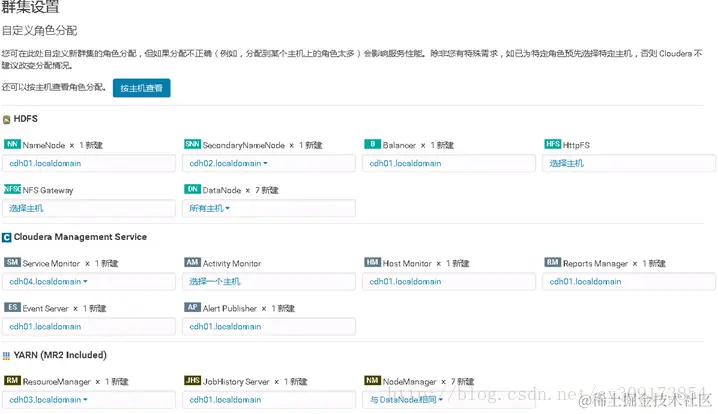Click the Balancer × 1 新建 label
718x414 pixels.
[418, 145]
